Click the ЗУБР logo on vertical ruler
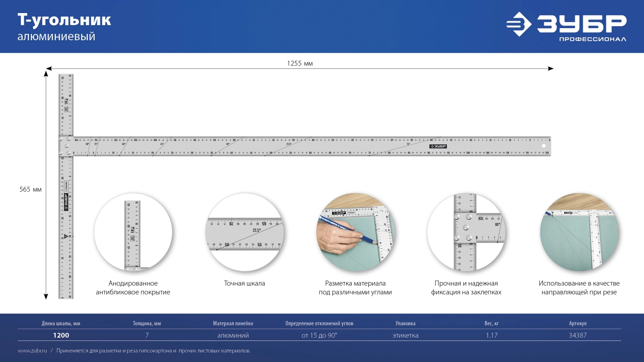 [66, 202]
